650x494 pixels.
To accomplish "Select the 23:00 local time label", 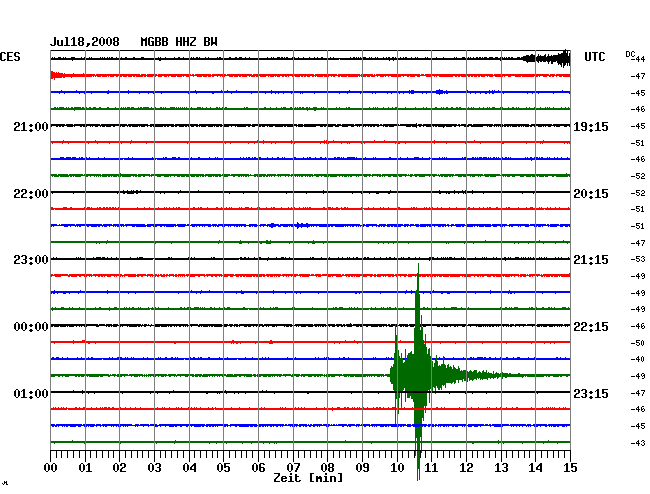I will 31,260.
